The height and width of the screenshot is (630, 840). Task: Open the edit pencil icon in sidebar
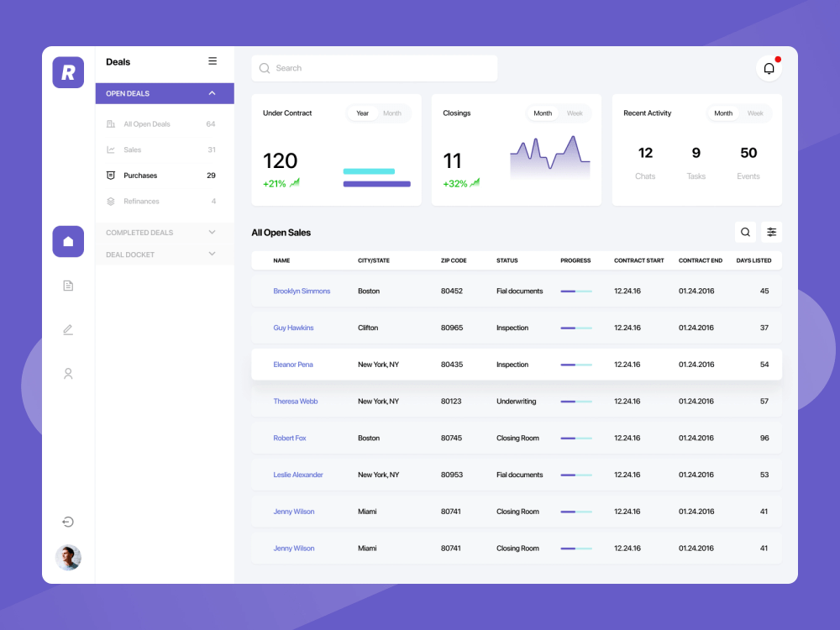68,329
